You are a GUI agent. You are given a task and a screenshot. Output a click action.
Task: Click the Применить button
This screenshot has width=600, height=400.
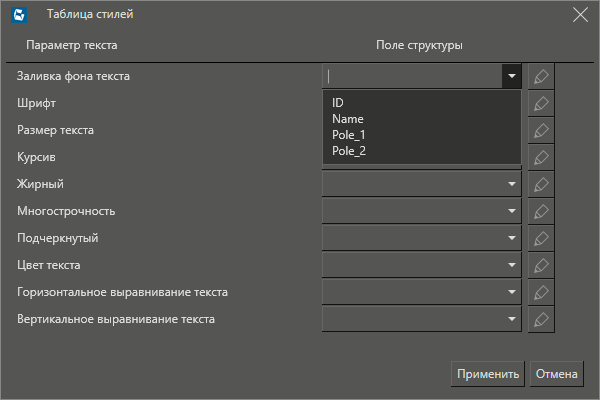pyautogui.click(x=488, y=374)
